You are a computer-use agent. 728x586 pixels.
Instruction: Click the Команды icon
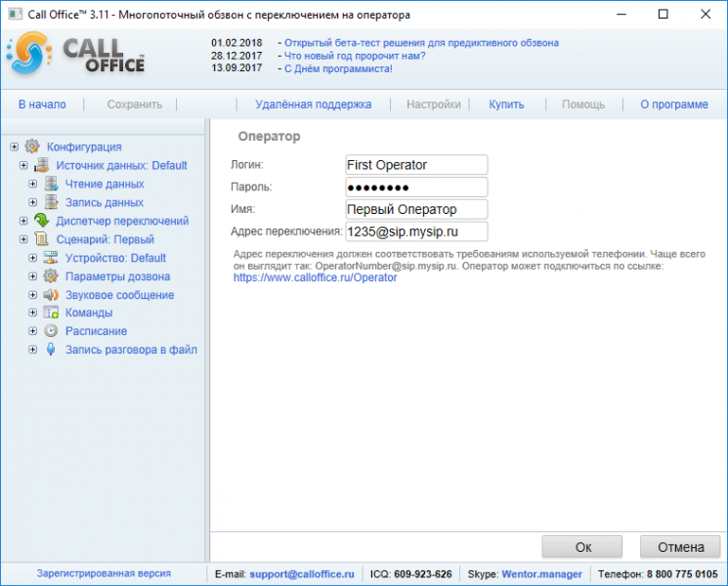51,313
